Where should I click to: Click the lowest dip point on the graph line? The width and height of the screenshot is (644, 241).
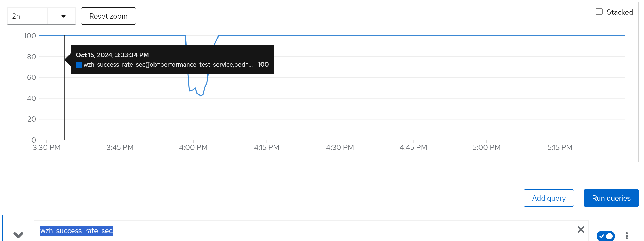pos(201,96)
